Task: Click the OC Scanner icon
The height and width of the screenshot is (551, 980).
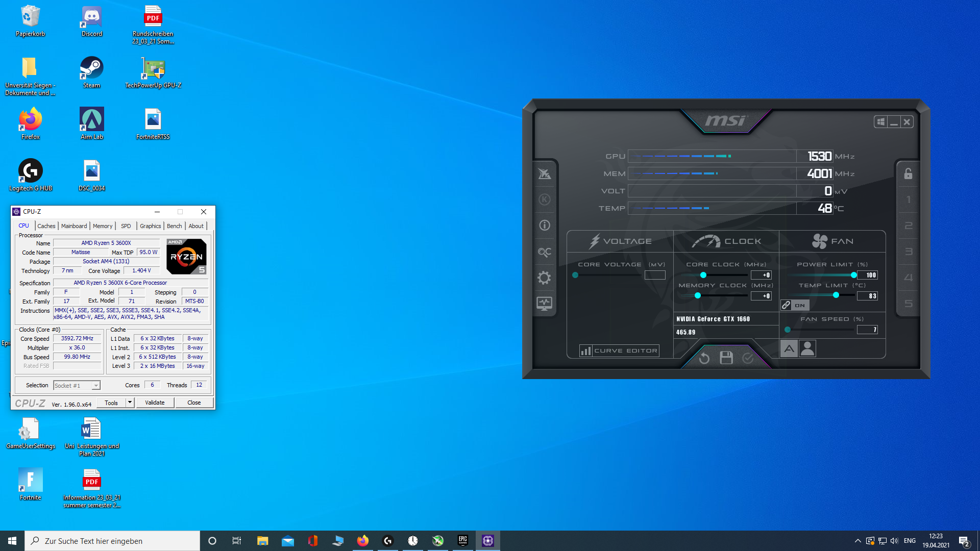Action: click(544, 252)
